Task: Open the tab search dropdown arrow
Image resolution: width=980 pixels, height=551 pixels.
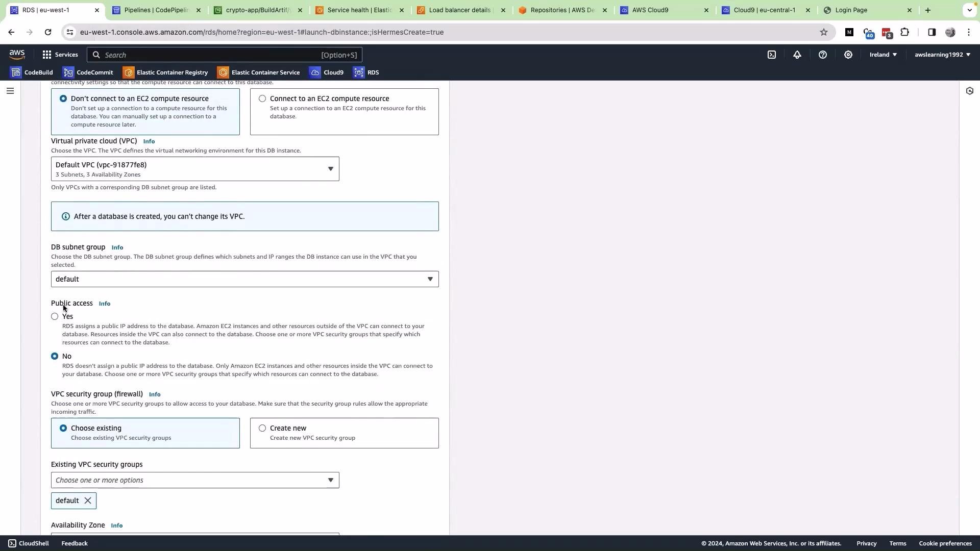Action: 970,10
